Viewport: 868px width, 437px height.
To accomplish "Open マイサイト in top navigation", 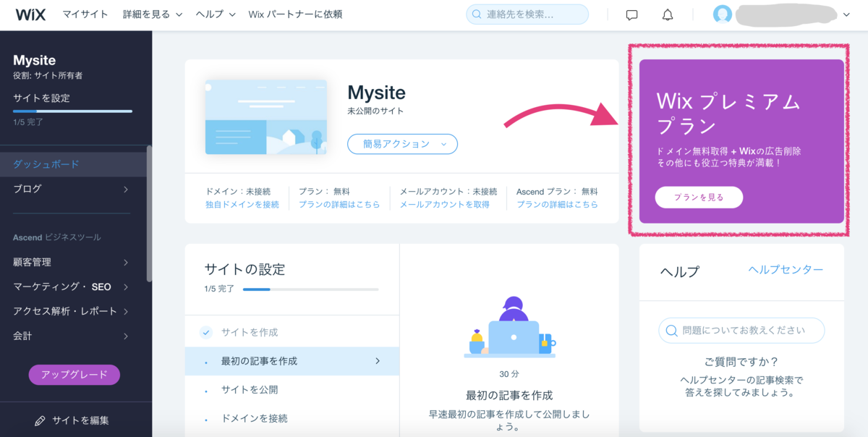I will pos(85,14).
